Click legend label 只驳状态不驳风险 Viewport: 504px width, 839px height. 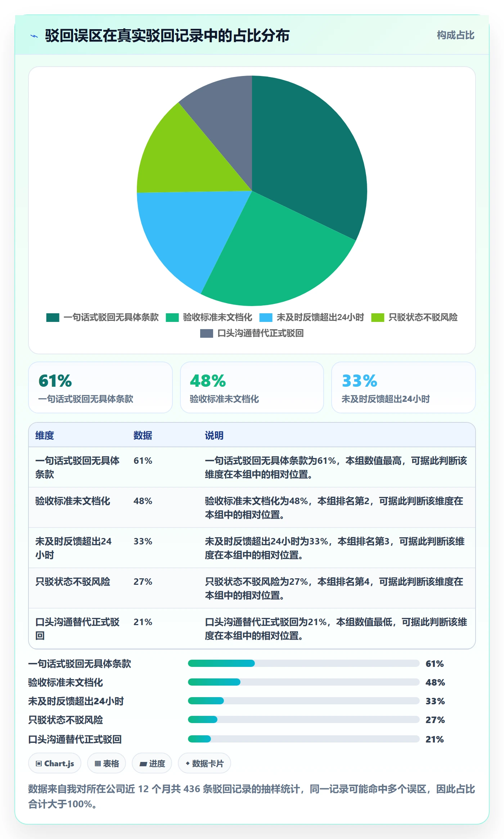[x=423, y=318]
